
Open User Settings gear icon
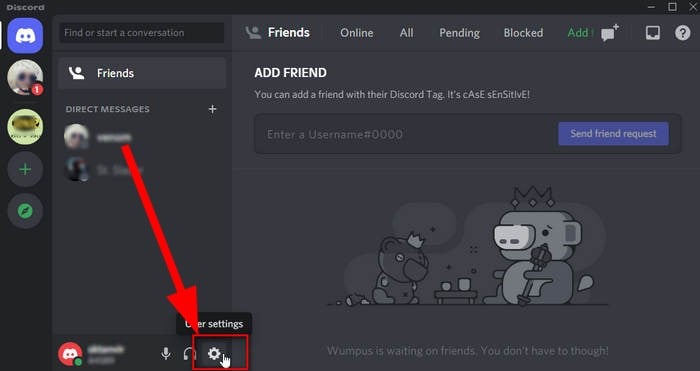coord(214,354)
